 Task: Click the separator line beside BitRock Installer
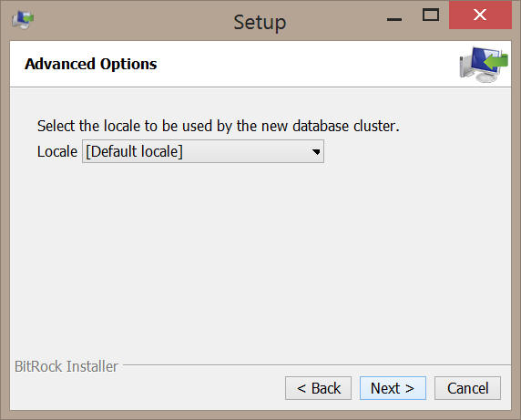[317, 364]
